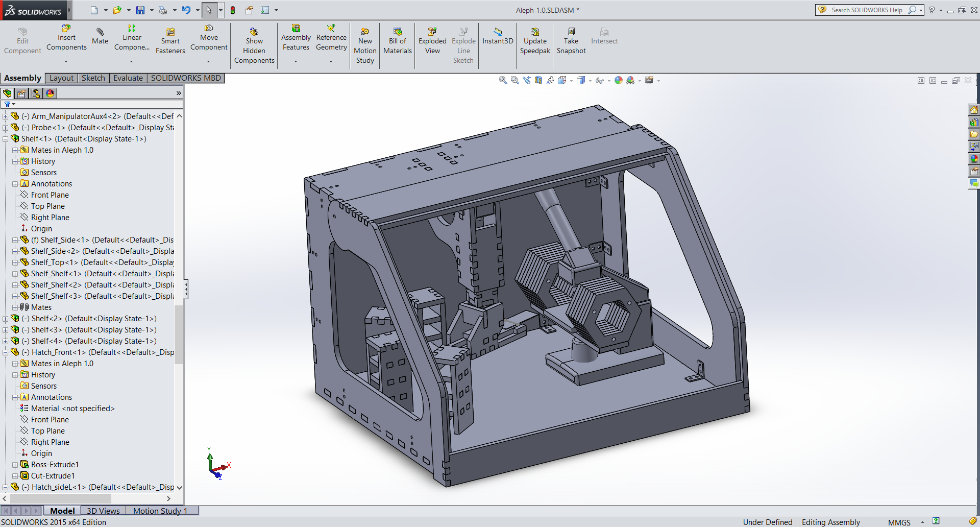Image resolution: width=980 pixels, height=527 pixels.
Task: Open the Appearances, Scenes task pane
Action: pyautogui.click(x=974, y=159)
